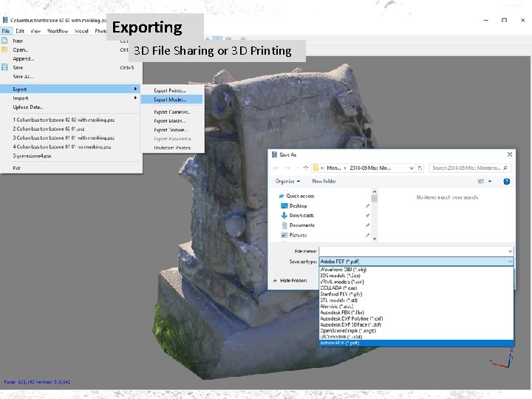Screen dimensions: 532x399
Task: Choose Upload Data... menu entry
Action: point(71,107)
